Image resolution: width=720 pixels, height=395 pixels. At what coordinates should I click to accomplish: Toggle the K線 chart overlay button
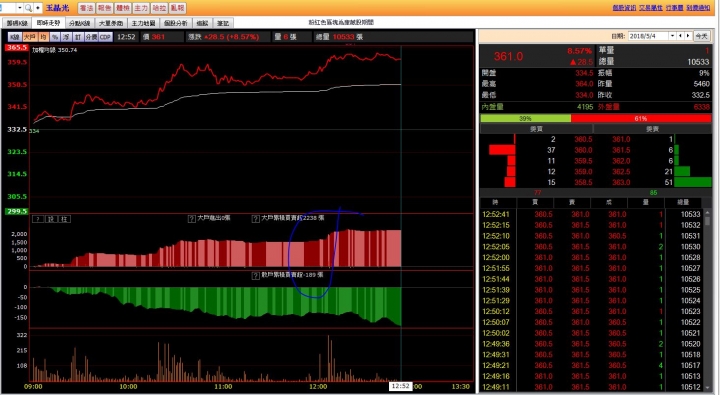pyautogui.click(x=15, y=37)
